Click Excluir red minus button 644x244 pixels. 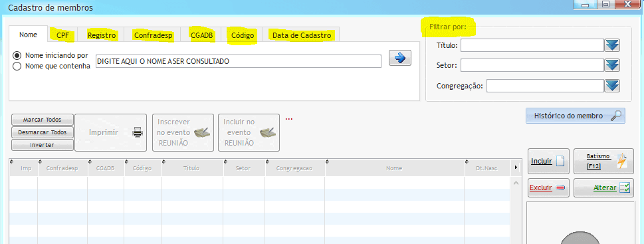tap(548, 187)
